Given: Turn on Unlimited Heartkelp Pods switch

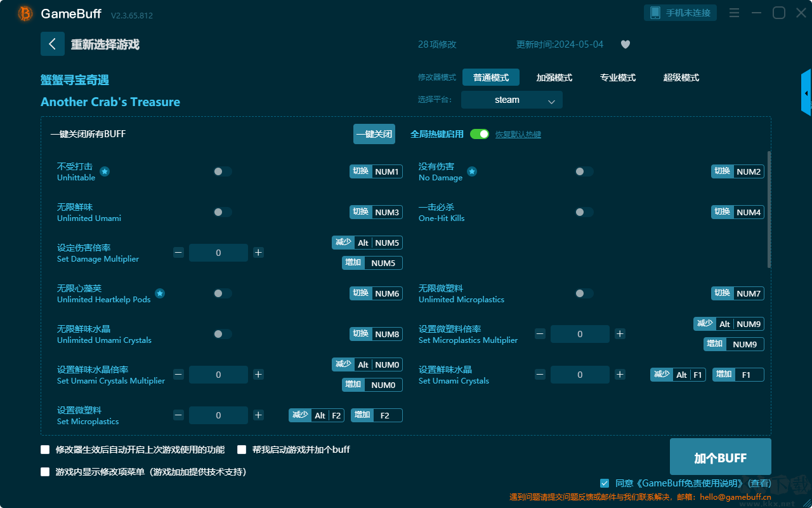Looking at the screenshot, I should click(223, 293).
